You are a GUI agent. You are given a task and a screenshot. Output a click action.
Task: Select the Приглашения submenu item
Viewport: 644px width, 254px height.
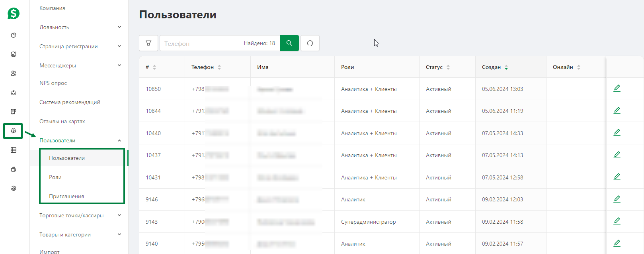[x=66, y=196]
